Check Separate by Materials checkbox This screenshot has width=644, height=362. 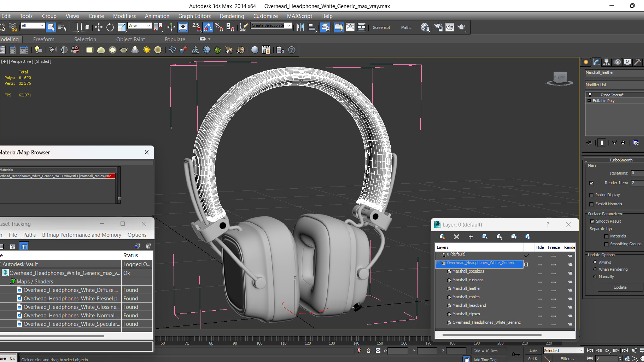coord(606,236)
